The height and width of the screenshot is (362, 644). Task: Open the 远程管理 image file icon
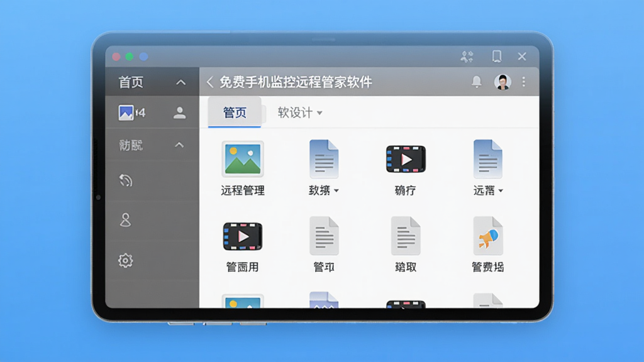click(242, 159)
